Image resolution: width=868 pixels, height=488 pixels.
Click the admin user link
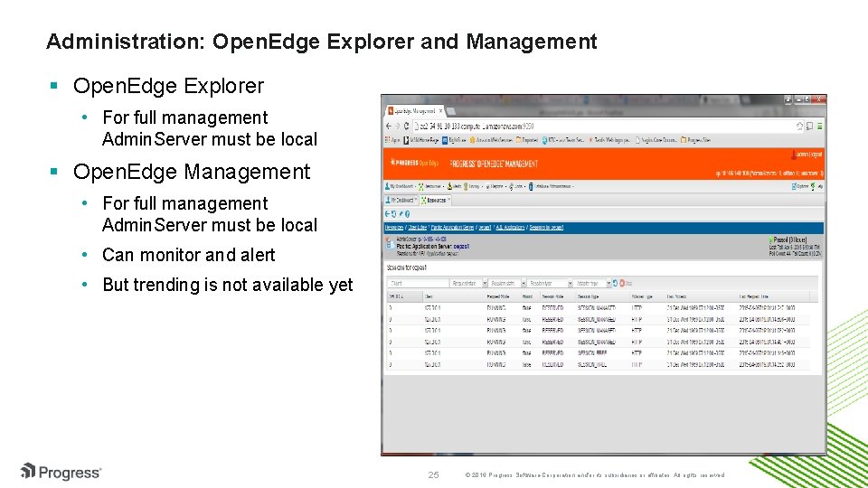pos(802,155)
